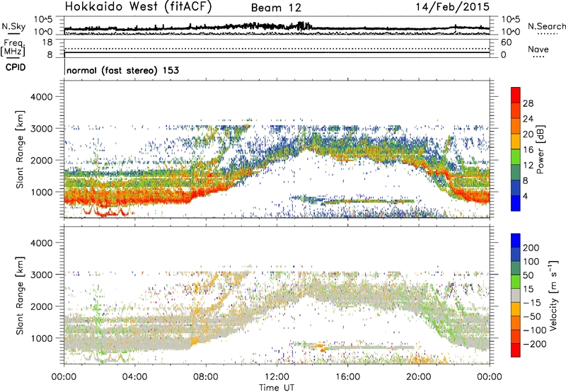Click the '04:00' time axis label

[134, 377]
